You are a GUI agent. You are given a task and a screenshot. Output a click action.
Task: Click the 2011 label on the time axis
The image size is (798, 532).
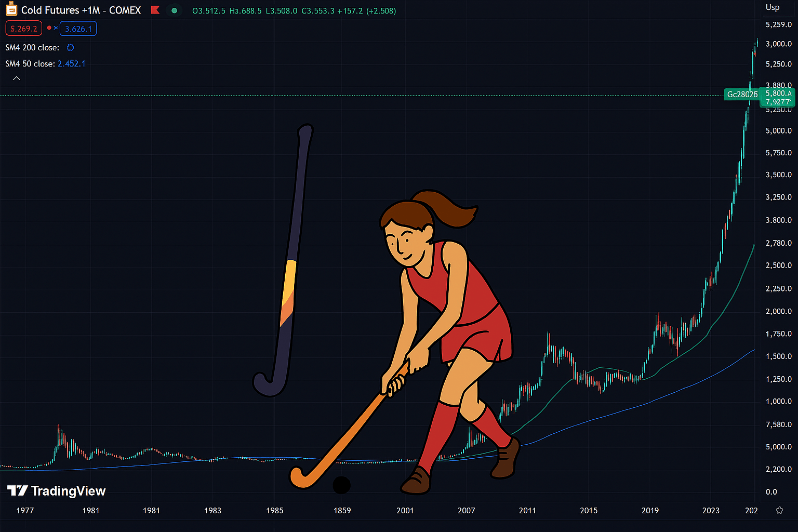[527, 511]
